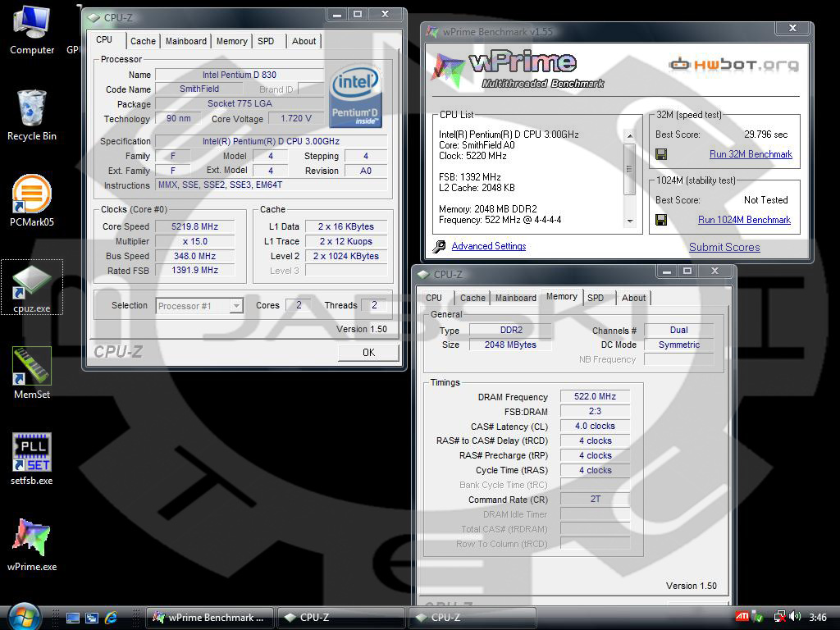Click the volume speaker tray icon
This screenshot has width=840, height=630.
coord(796,617)
